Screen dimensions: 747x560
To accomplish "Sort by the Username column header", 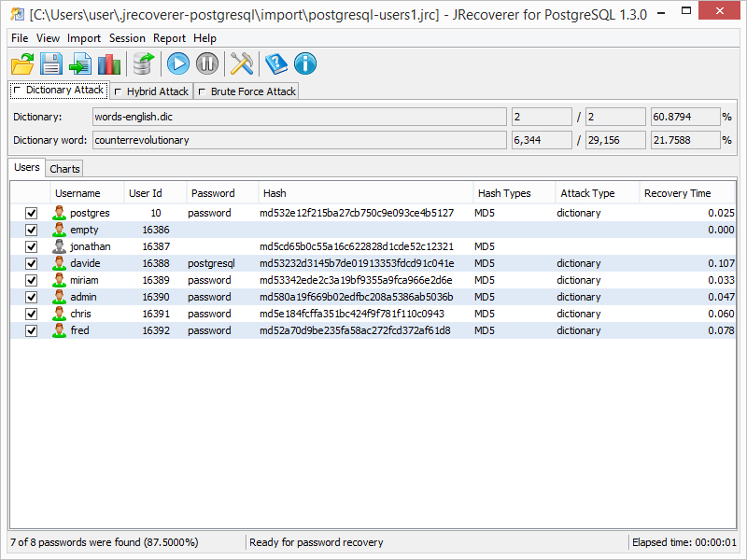I will (78, 193).
